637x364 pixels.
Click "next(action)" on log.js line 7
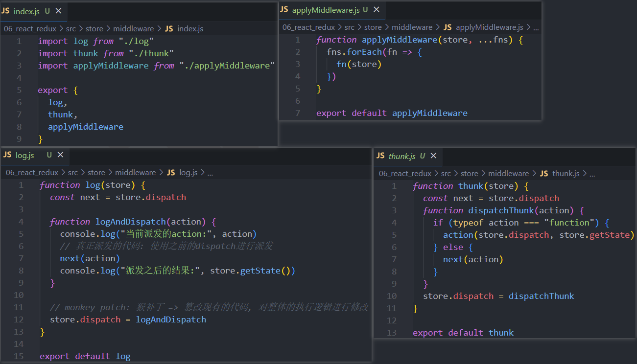(x=90, y=258)
